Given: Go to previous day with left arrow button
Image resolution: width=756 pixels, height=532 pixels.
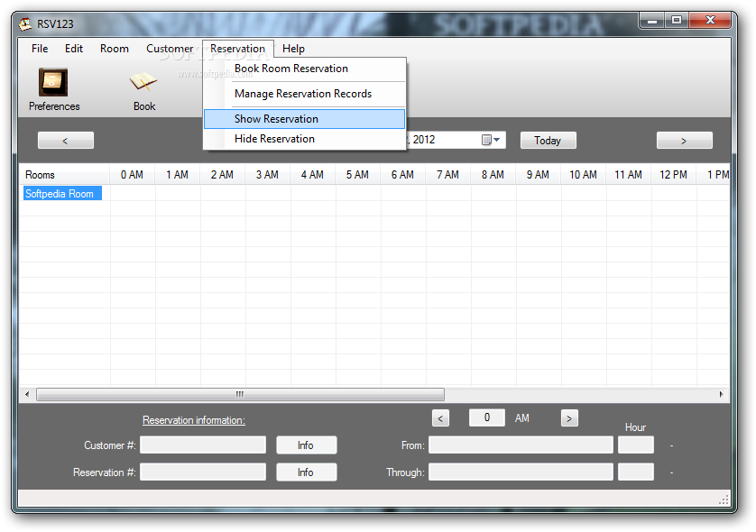Looking at the screenshot, I should point(66,141).
